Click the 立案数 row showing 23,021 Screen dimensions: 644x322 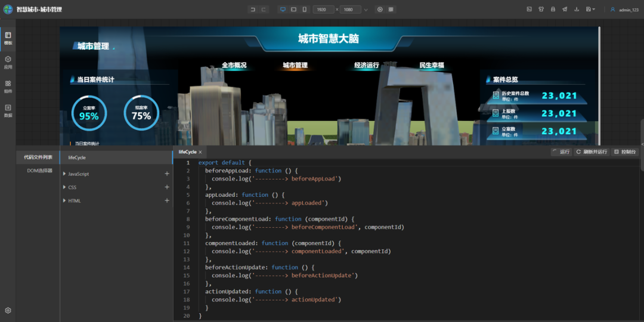(x=537, y=131)
